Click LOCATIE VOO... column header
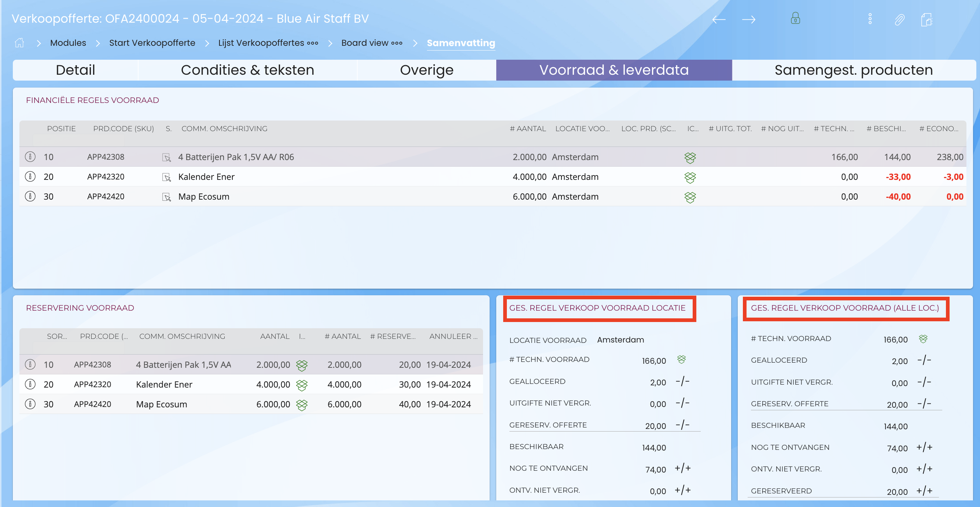This screenshot has height=507, width=980. [x=582, y=129]
